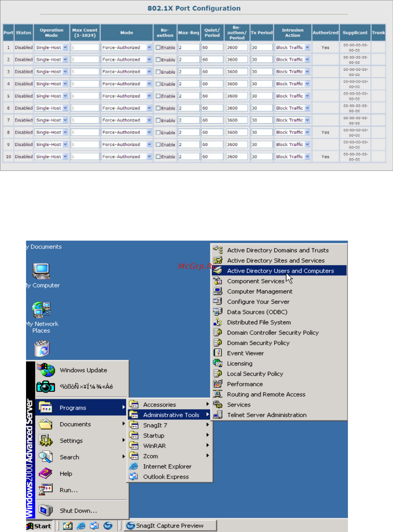
Task: Open Mode dropdown for port 2
Action: [126, 59]
